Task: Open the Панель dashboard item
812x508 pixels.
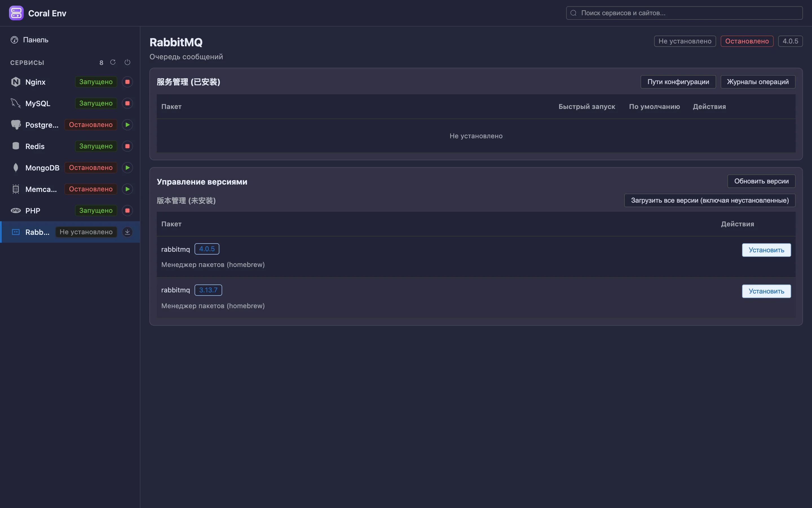Action: 70,40
